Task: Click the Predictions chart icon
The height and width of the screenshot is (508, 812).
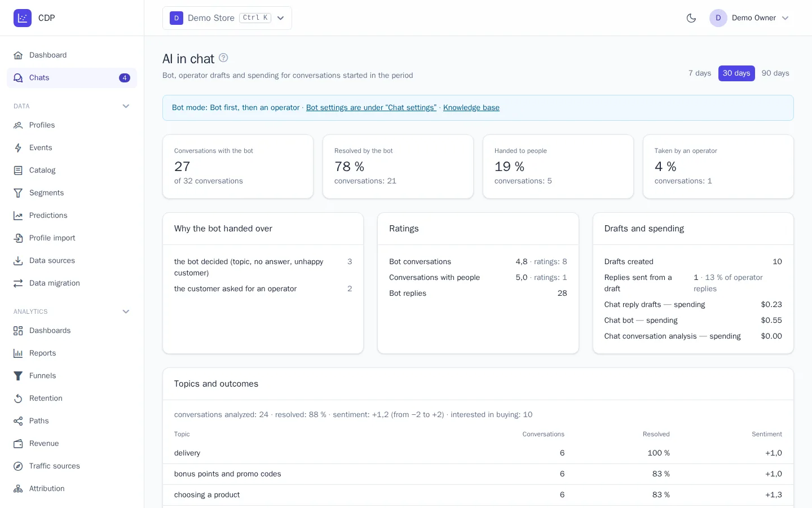Action: 18,216
